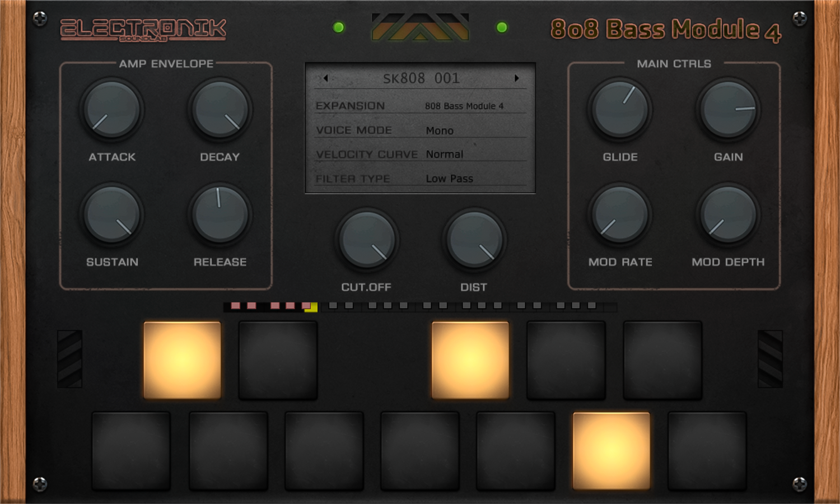Image resolution: width=840 pixels, height=504 pixels.
Task: Click the Dist distortion knob
Action: pos(474,240)
